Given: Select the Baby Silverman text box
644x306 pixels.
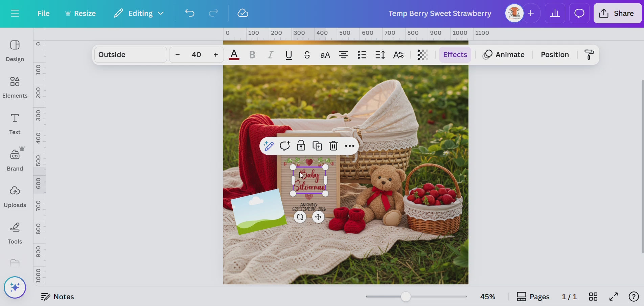Looking at the screenshot, I should coord(309,181).
